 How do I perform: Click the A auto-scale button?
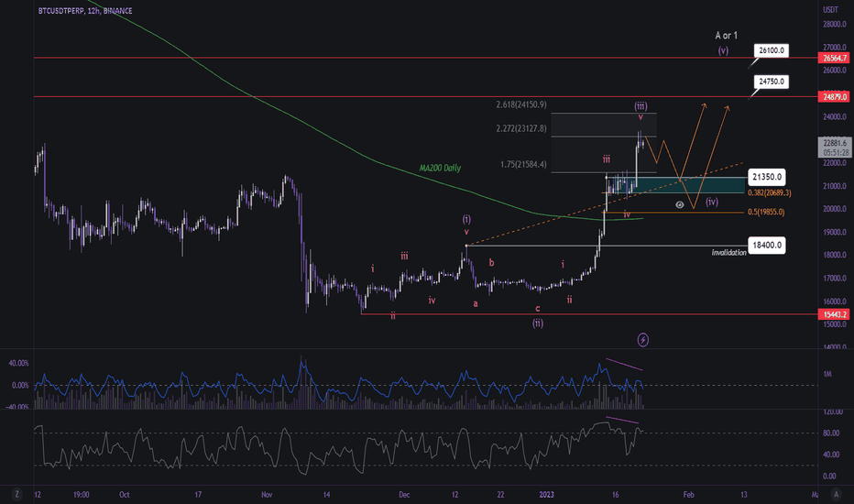pyautogui.click(x=836, y=494)
